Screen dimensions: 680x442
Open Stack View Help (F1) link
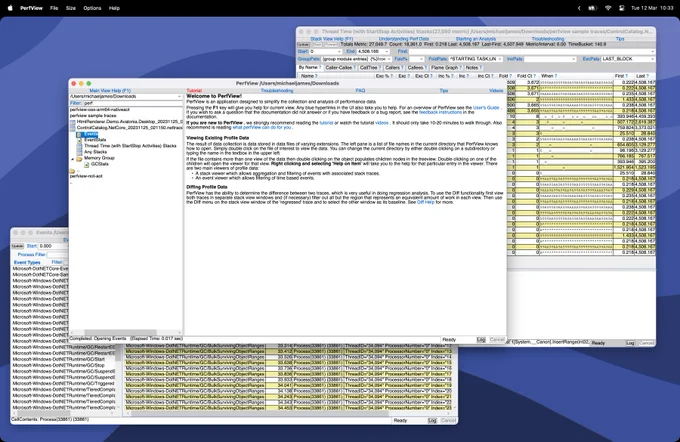(x=332, y=39)
